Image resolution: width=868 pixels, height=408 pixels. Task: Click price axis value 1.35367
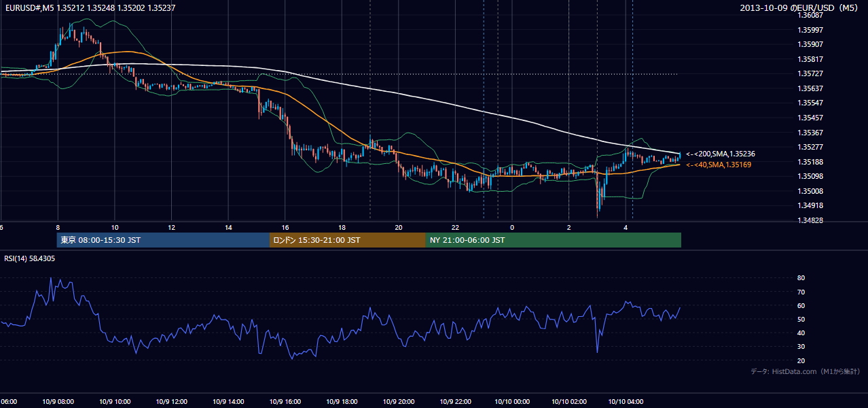pyautogui.click(x=811, y=133)
